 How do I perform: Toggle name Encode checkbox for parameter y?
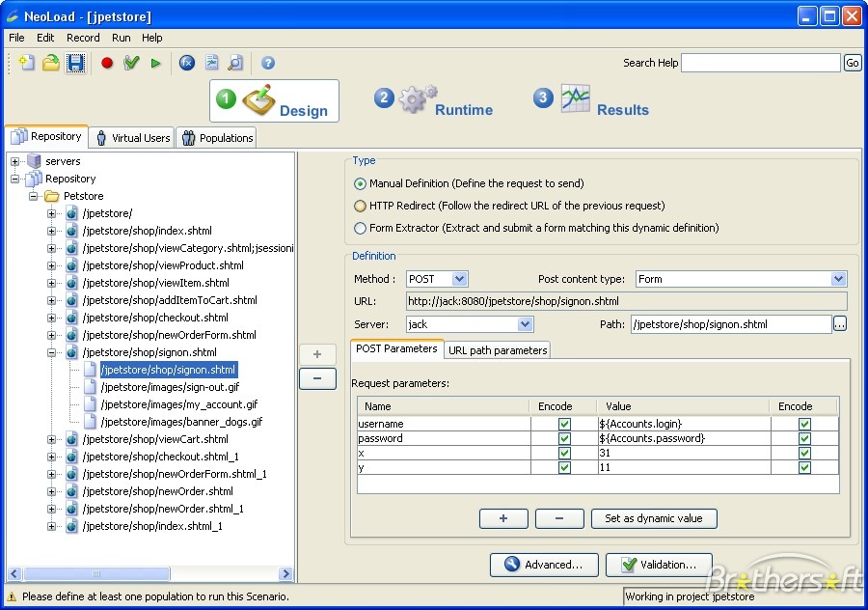tap(564, 467)
